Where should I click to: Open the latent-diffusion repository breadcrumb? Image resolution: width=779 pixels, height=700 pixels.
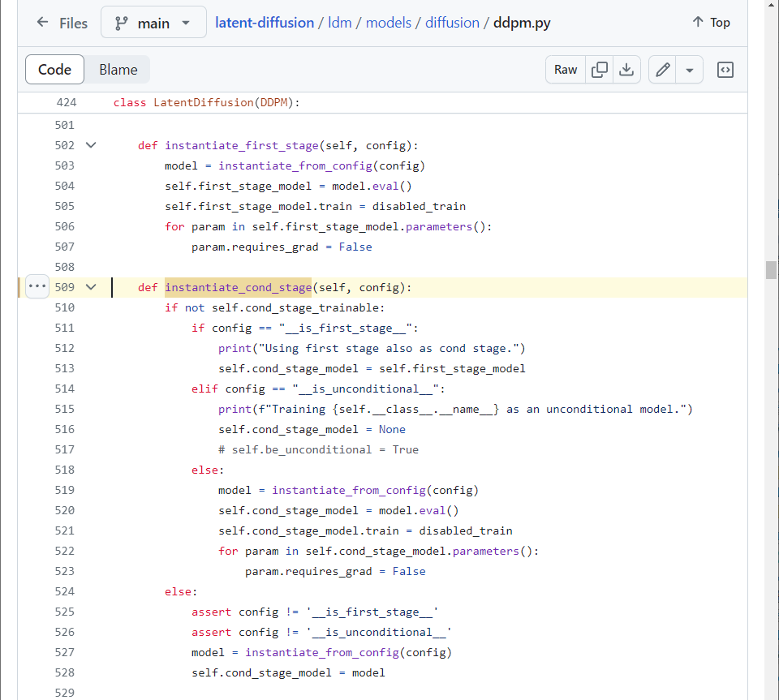click(265, 23)
